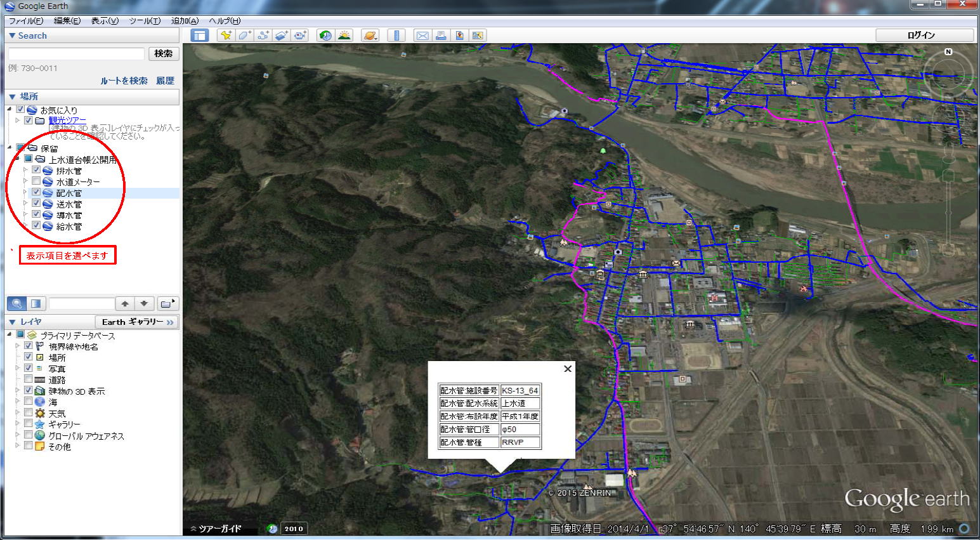
Task: Uncheck the 導水管 layer checkbox
Action: click(36, 214)
